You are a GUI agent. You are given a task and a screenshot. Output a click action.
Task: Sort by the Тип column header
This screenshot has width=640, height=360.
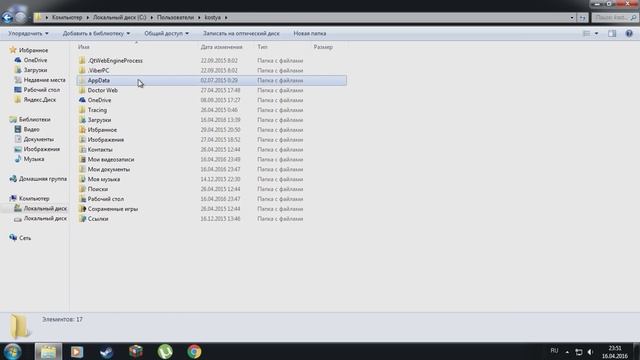[262, 47]
